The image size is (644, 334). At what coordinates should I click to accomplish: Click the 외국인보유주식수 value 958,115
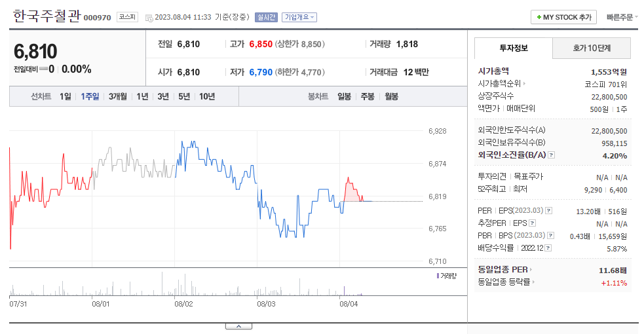[615, 143]
